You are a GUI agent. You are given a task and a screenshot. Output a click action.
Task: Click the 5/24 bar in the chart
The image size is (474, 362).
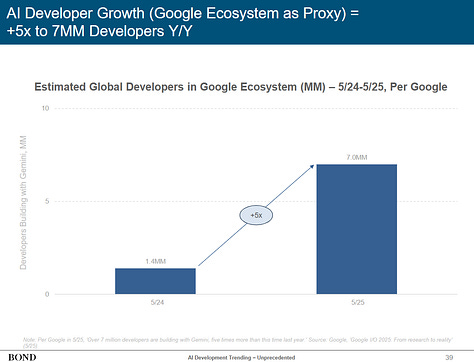[x=155, y=281]
